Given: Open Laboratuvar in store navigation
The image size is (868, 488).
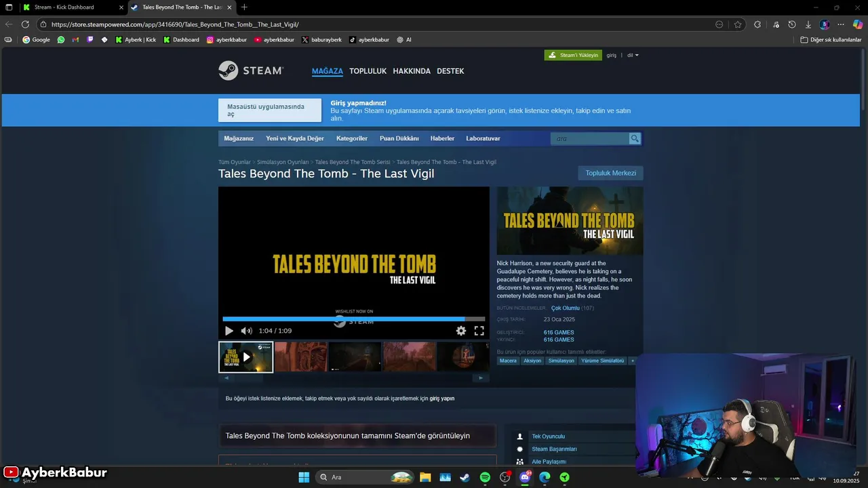Looking at the screenshot, I should (x=483, y=138).
